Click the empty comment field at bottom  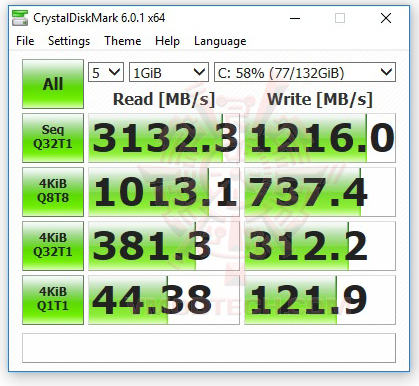209,348
